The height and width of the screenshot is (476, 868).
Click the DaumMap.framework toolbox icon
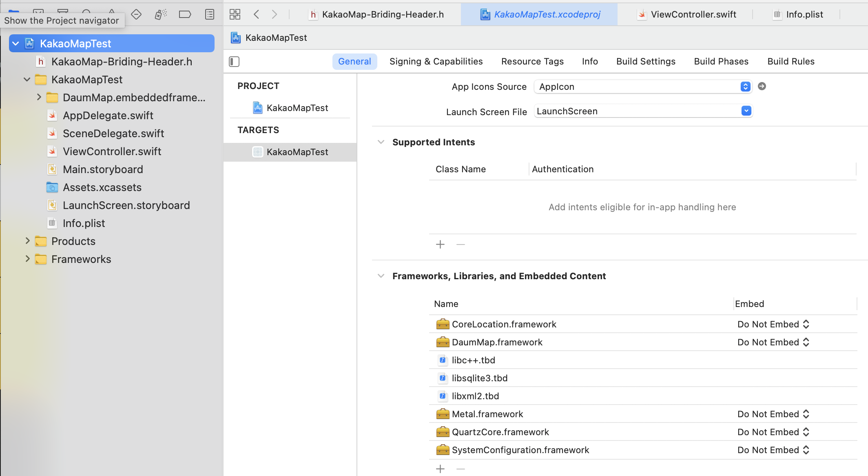click(443, 342)
